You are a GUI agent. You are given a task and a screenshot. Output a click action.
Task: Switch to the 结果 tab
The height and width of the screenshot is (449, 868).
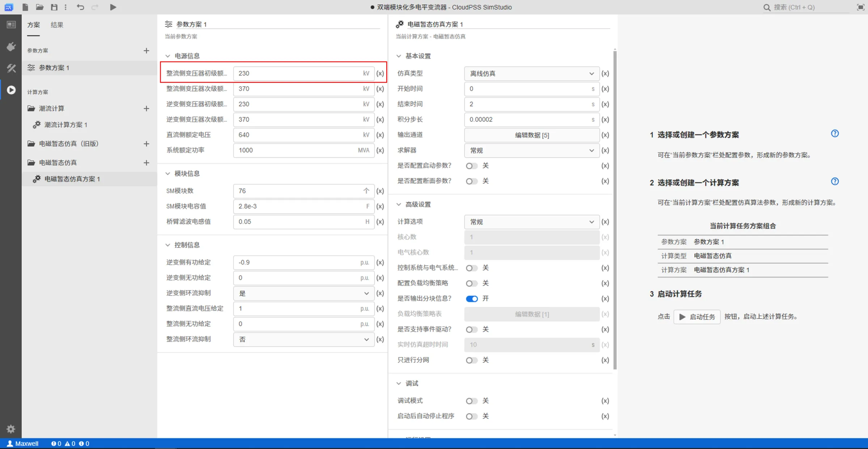coord(57,25)
